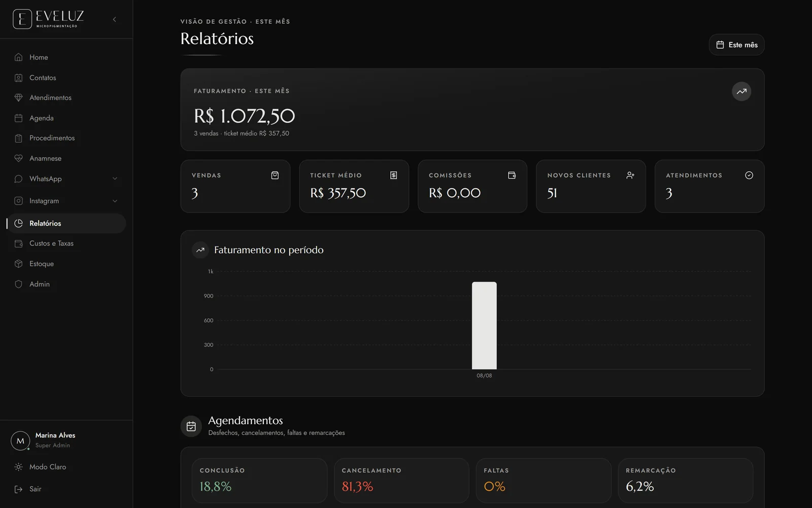Open the Este mês period selector
The width and height of the screenshot is (812, 508).
(736, 45)
